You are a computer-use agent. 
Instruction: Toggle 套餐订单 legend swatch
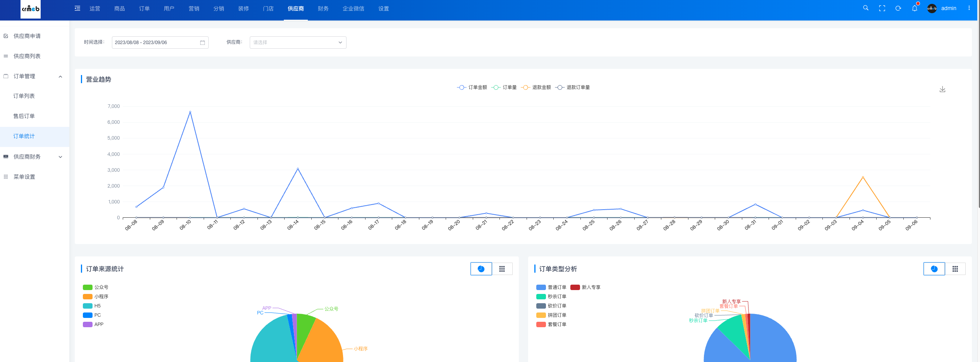pos(541,324)
